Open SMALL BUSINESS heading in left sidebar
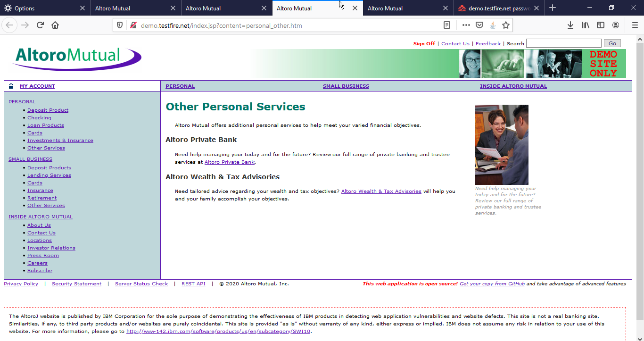Viewport: 644px width, 341px height. (x=30, y=159)
